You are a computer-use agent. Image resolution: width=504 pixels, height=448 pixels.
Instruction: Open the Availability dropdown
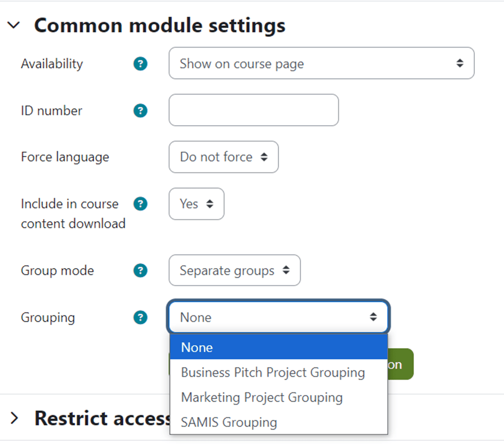click(x=321, y=63)
